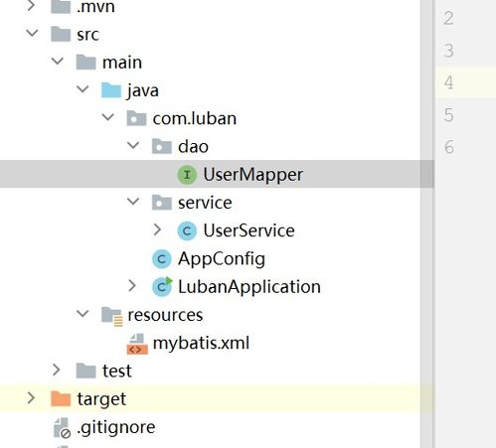
Task: Click the blue java source folder icon
Action: 111,90
